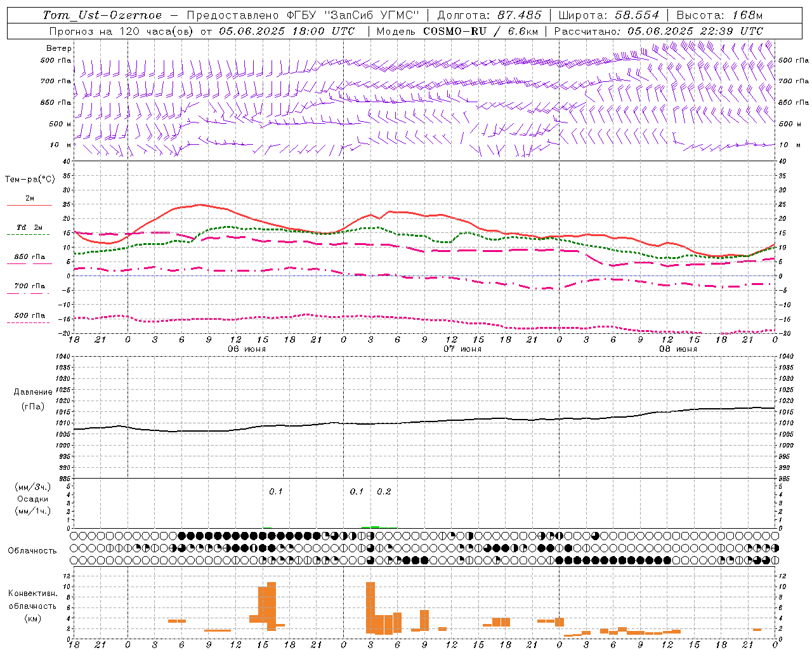This screenshot has width=812, height=650.
Task: Click the Осадки precipitation label
Action: (32, 499)
